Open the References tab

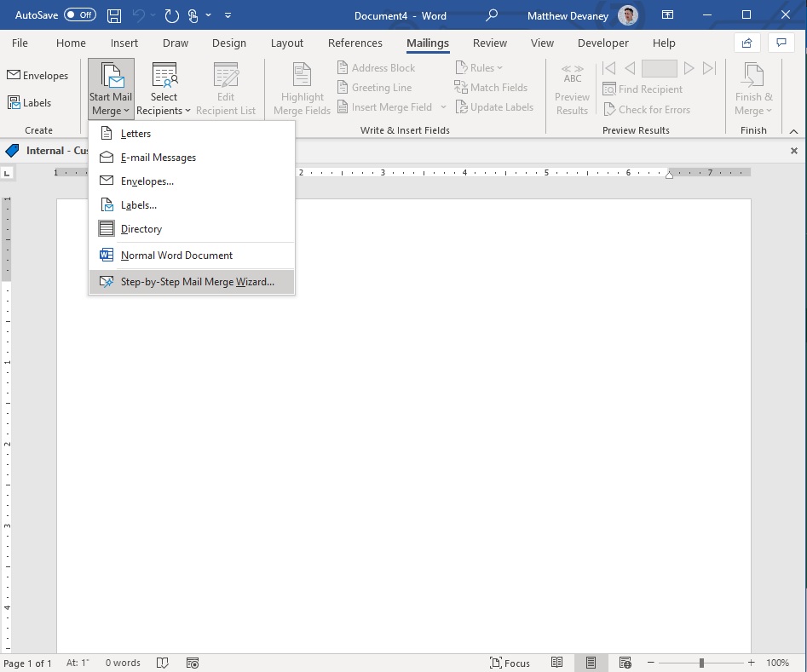tap(355, 43)
